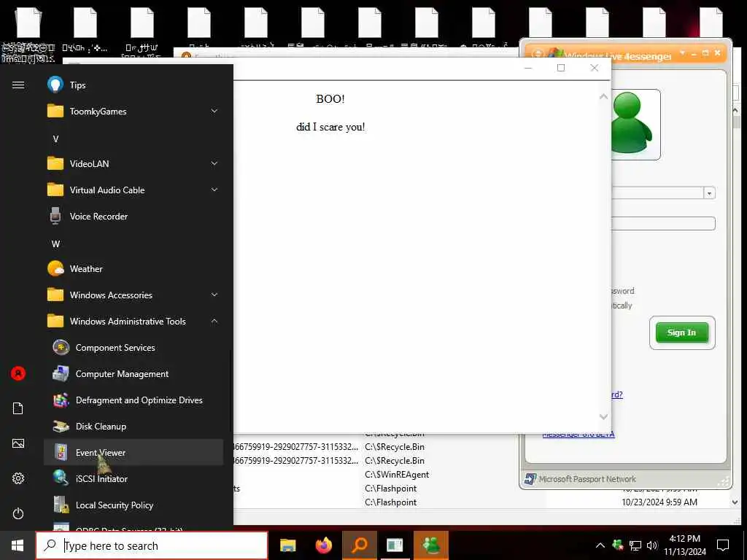Click Microsoft Passport Network label
Viewport: 747px width, 560px height.
[587, 479]
